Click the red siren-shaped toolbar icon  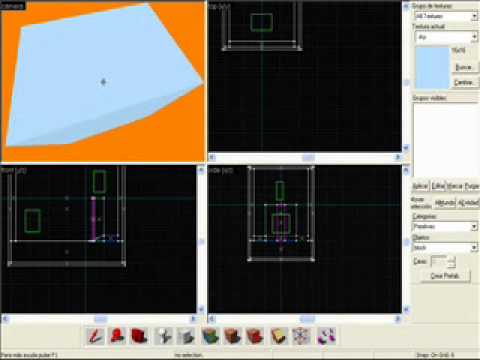tap(117, 336)
